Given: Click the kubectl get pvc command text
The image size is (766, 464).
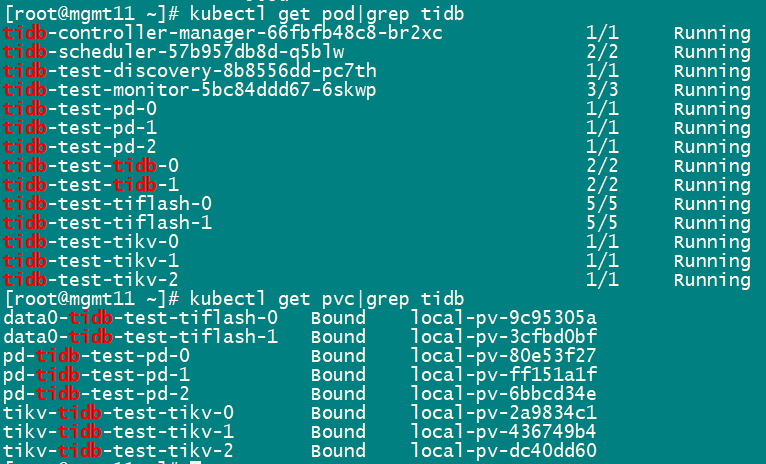Looking at the screenshot, I should coord(322,299).
